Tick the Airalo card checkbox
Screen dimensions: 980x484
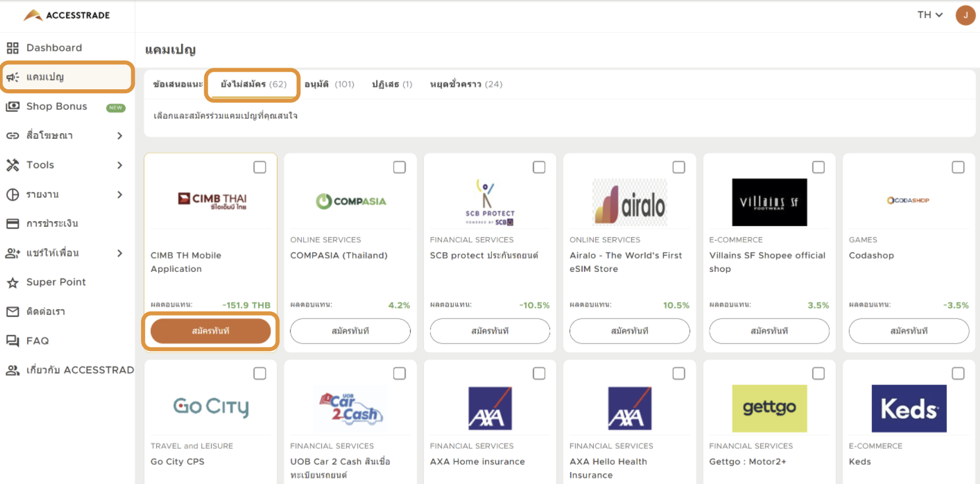click(x=679, y=167)
